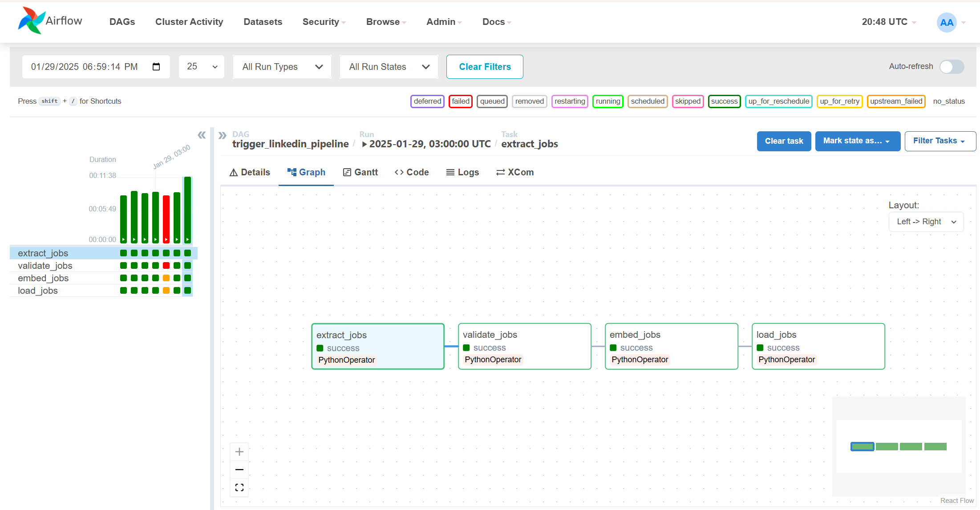This screenshot has height=510, width=980.
Task: Open the All Run States dropdown
Action: coord(389,67)
